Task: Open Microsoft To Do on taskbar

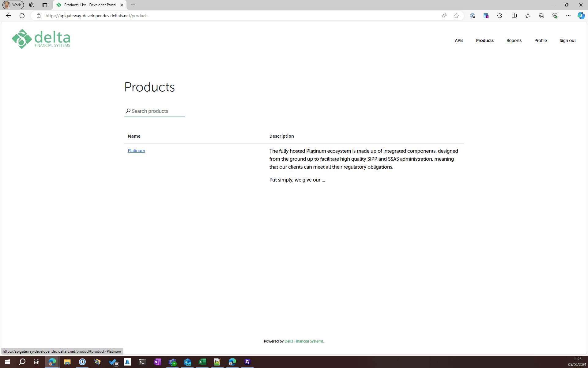Action: (114, 362)
